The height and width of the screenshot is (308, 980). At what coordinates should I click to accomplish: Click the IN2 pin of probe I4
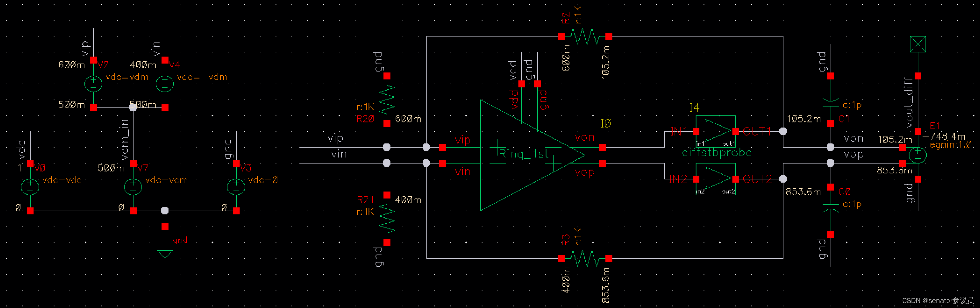coord(696,179)
